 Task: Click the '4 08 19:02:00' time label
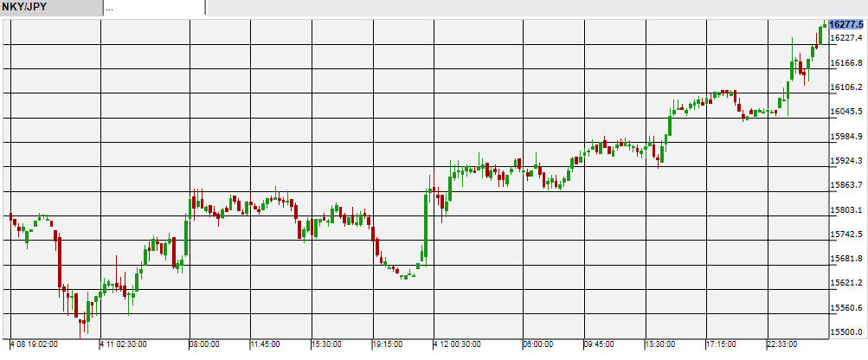coord(35,344)
